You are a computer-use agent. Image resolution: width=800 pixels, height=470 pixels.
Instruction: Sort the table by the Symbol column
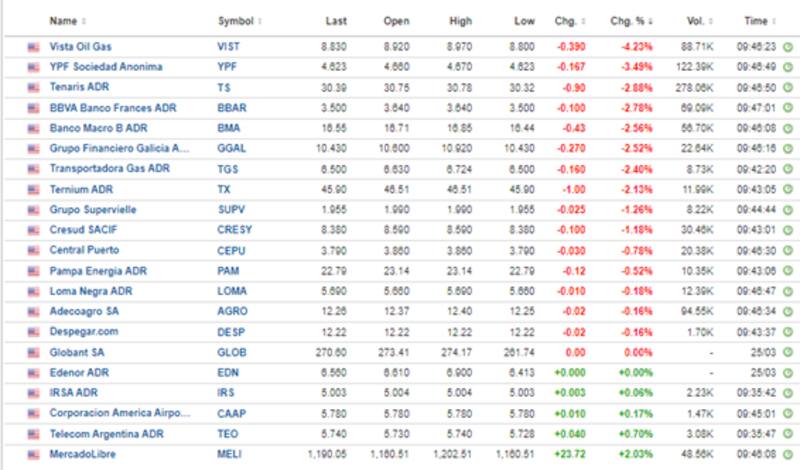point(240,21)
